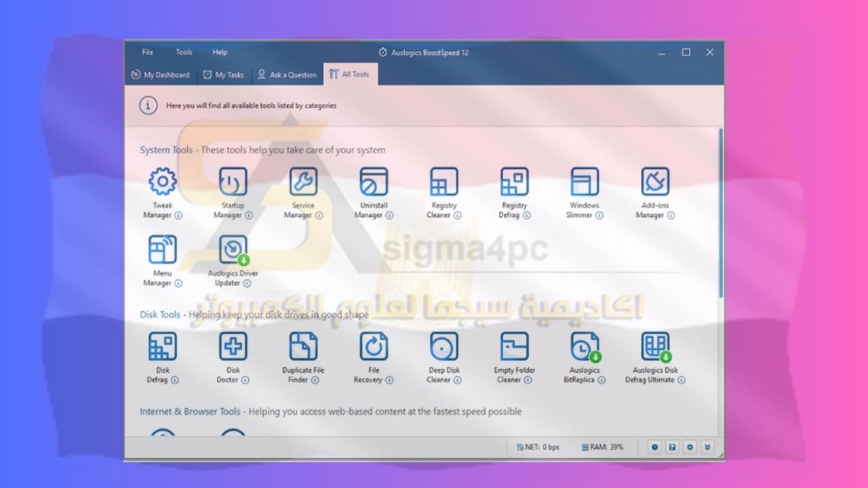The image size is (868, 488).
Task: Open Service Manager wrench icon
Action: click(303, 182)
